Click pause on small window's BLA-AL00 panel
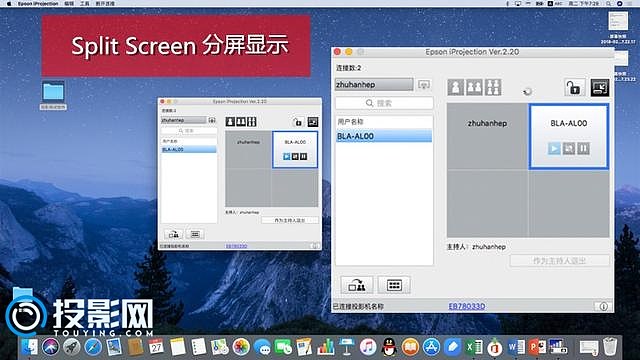Screen dimensions: 640x360 point(304,156)
